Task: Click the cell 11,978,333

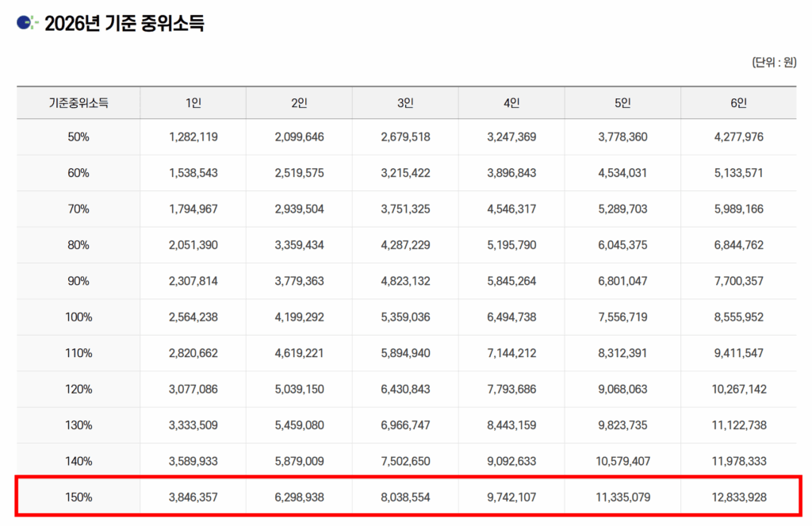Action: coord(738,461)
